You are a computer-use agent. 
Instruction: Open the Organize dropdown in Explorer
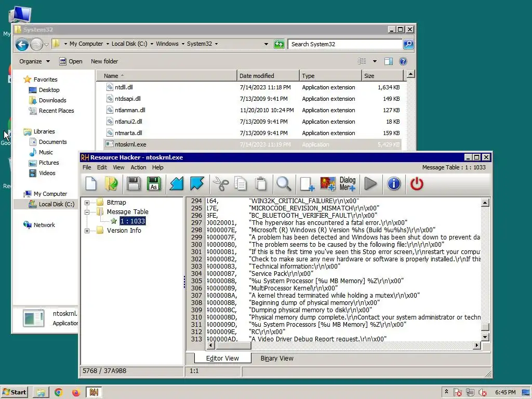point(34,61)
